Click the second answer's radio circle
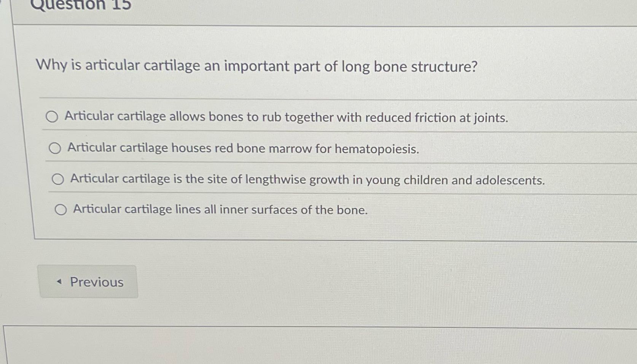 [x=56, y=148]
